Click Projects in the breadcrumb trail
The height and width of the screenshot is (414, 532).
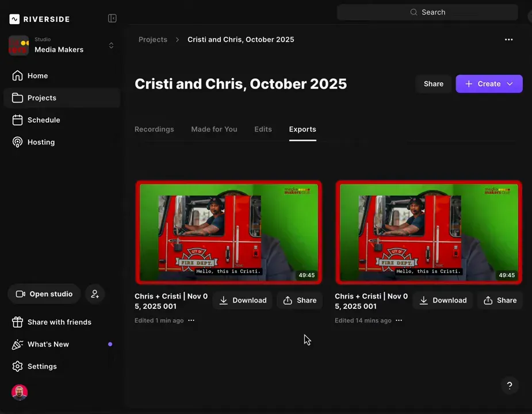(x=152, y=39)
